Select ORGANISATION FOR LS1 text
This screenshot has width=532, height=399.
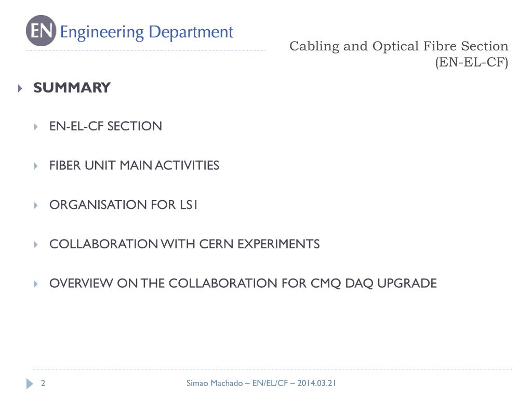tap(123, 205)
